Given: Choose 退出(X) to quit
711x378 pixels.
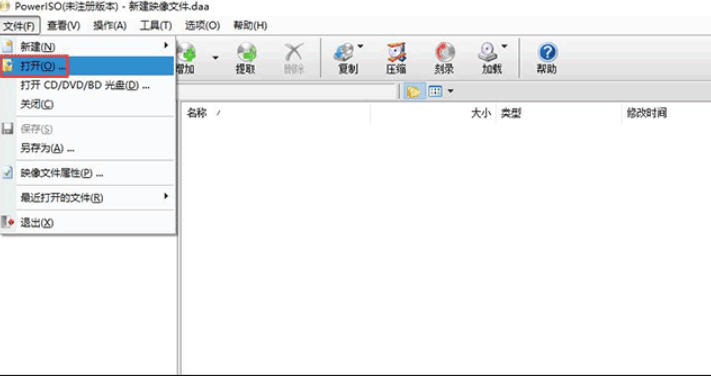Looking at the screenshot, I should pyautogui.click(x=88, y=223).
